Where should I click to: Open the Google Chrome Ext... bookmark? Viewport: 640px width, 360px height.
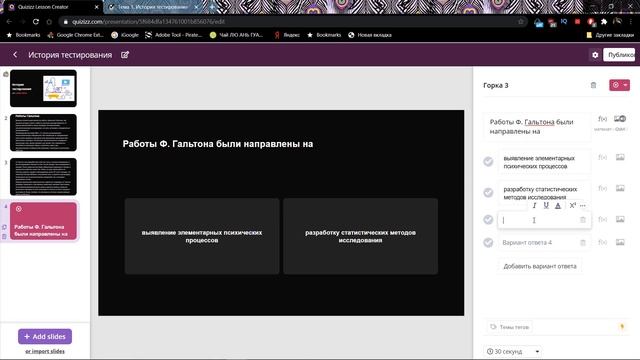[76, 35]
